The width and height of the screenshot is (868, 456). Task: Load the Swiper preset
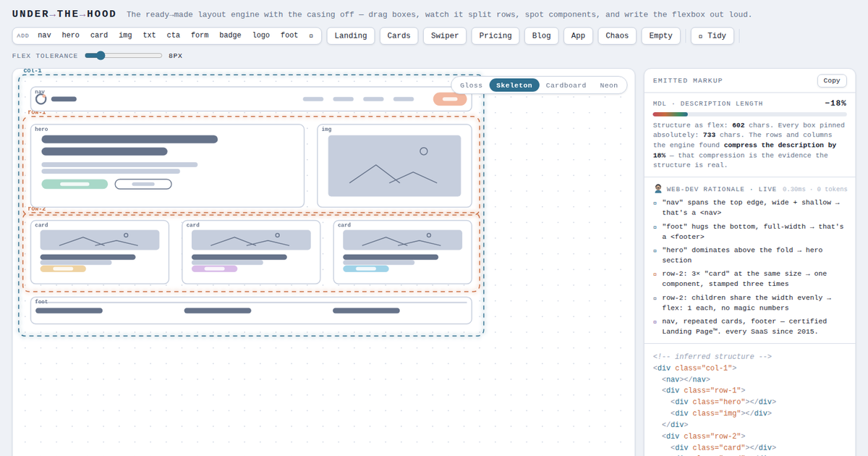click(445, 35)
